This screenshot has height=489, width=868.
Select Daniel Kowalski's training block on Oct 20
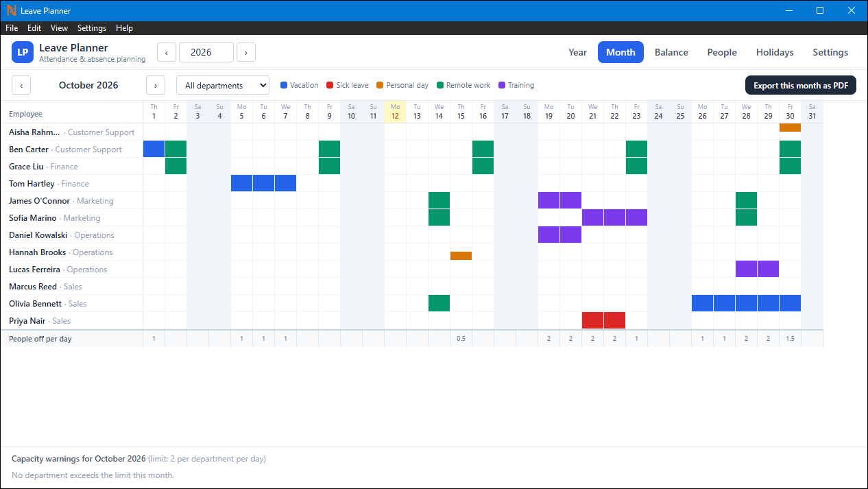[x=571, y=235]
